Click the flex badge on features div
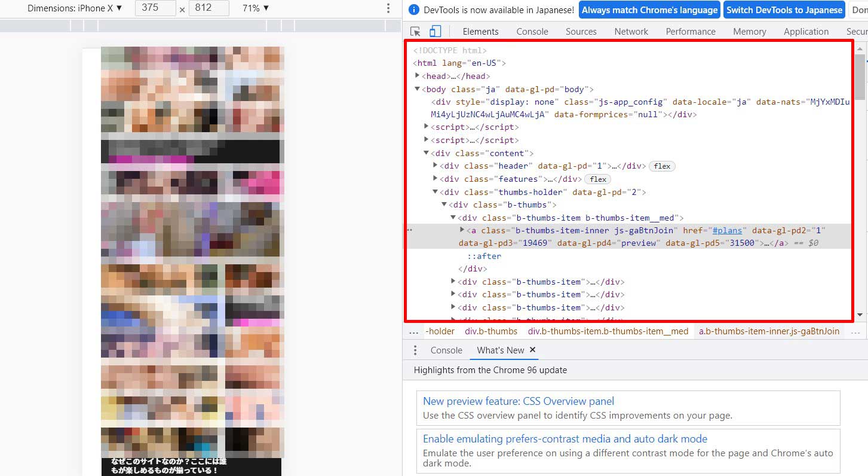The height and width of the screenshot is (476, 868). click(x=598, y=179)
